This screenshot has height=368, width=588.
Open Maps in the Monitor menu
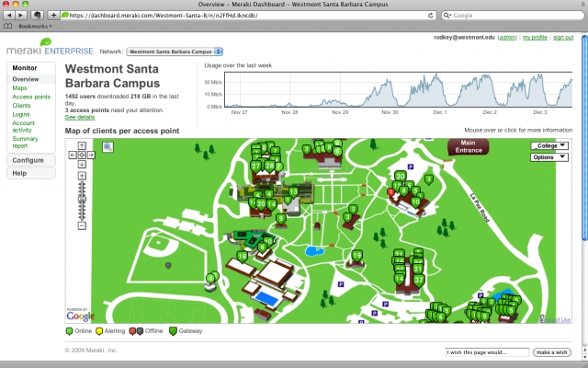(19, 88)
